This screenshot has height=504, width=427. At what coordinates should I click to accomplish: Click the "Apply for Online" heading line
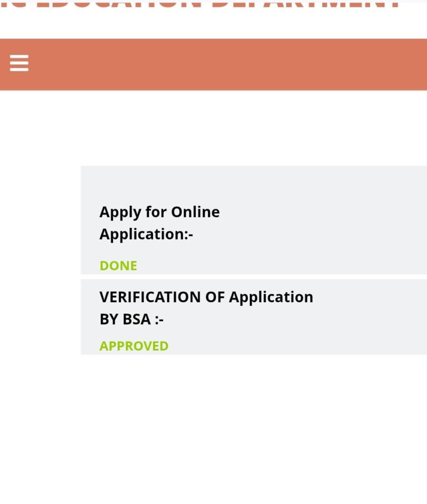point(159,212)
